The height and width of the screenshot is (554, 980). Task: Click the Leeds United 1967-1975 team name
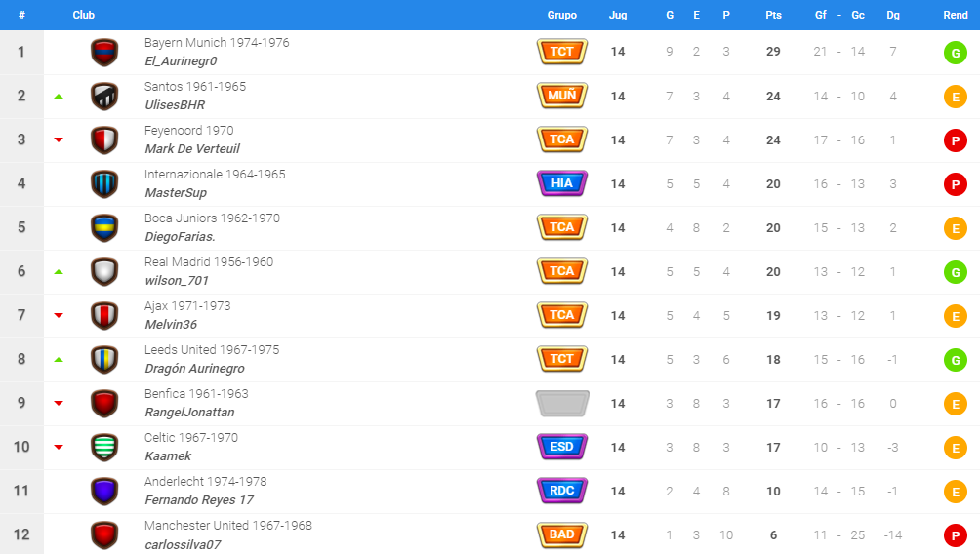(x=212, y=350)
